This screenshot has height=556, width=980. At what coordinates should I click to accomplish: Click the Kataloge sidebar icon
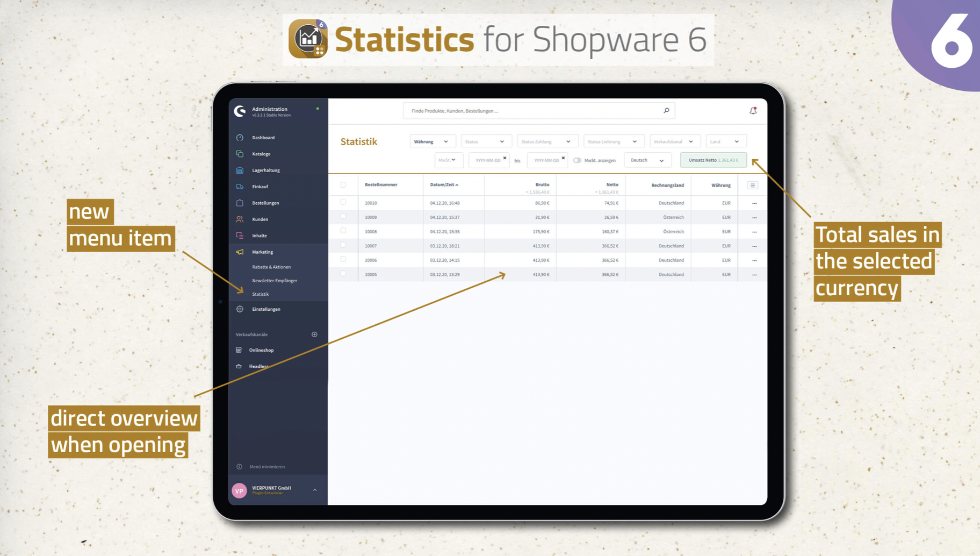(x=240, y=154)
